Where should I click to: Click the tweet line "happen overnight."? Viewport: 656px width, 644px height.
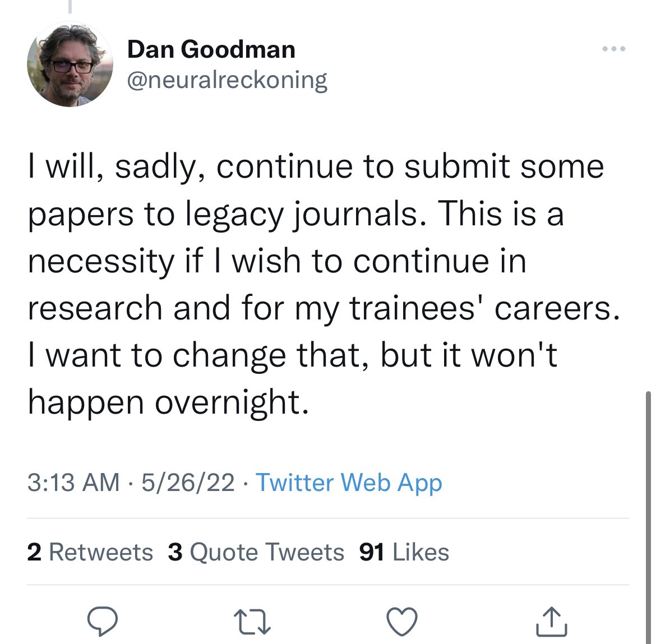(168, 402)
